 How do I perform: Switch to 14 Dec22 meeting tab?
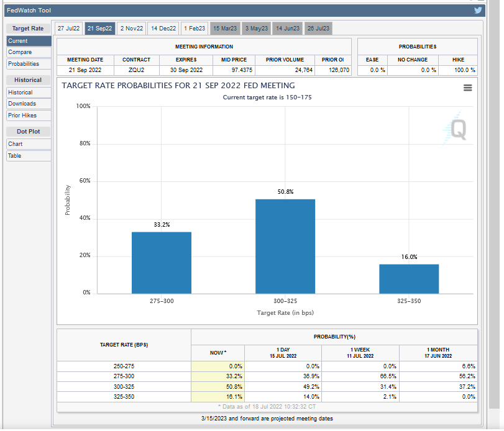[x=163, y=29]
